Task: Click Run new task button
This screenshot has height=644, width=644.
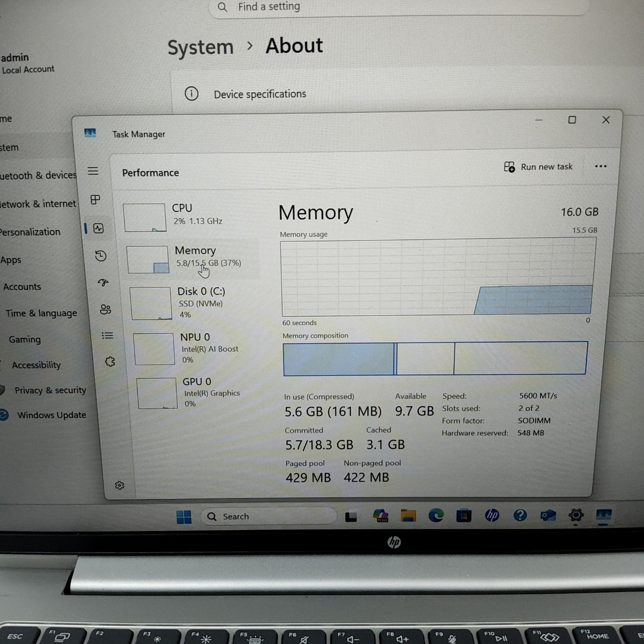Action: (x=538, y=167)
